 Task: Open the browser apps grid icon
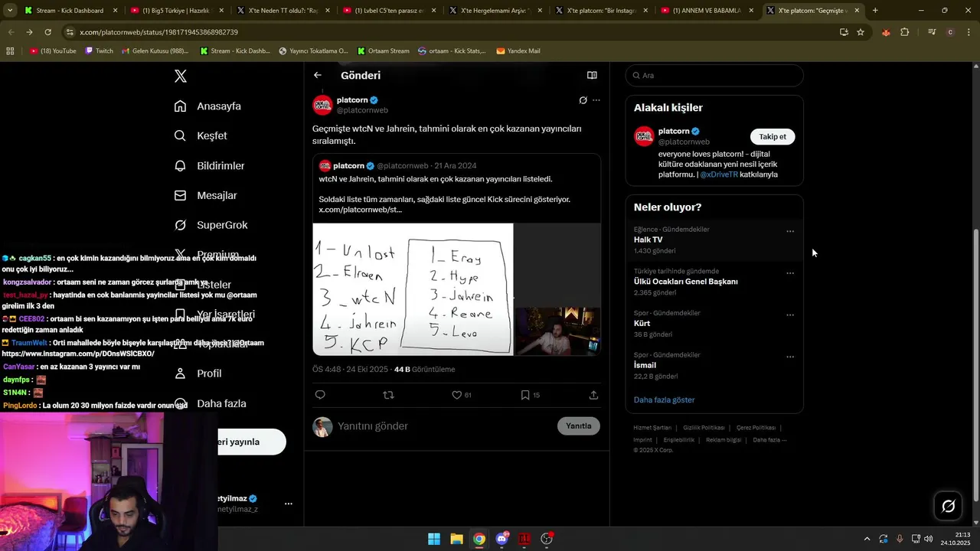tap(10, 51)
